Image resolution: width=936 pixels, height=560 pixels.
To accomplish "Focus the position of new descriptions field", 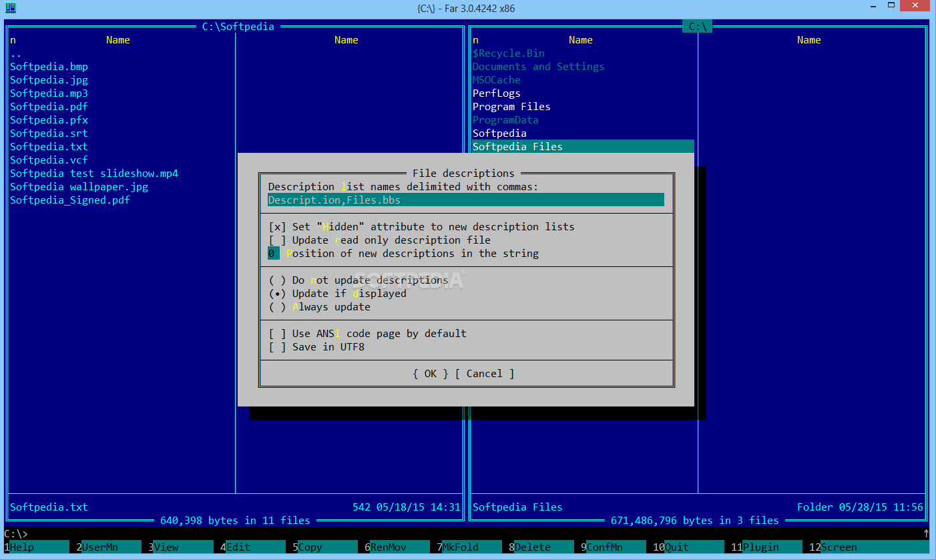I will pyautogui.click(x=274, y=254).
